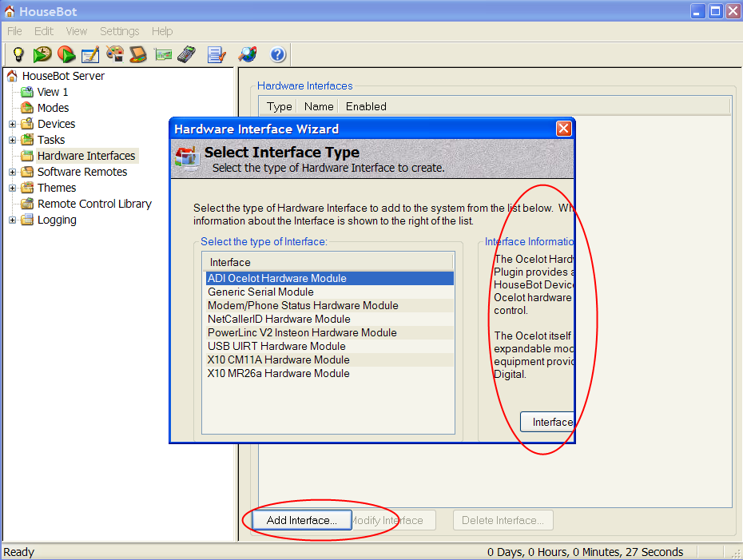Screen dimensions: 743x560
Task: Select Generic Serial Module
Action: tap(330, 292)
